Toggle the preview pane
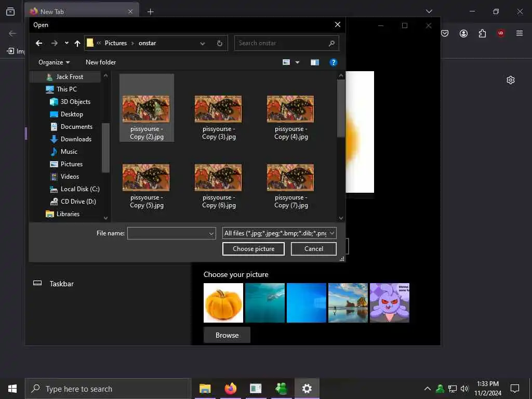The height and width of the screenshot is (399, 532). [315, 62]
